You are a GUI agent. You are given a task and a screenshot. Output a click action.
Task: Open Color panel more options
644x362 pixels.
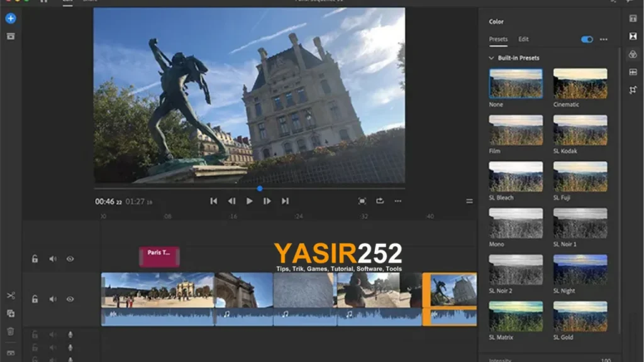click(x=603, y=40)
